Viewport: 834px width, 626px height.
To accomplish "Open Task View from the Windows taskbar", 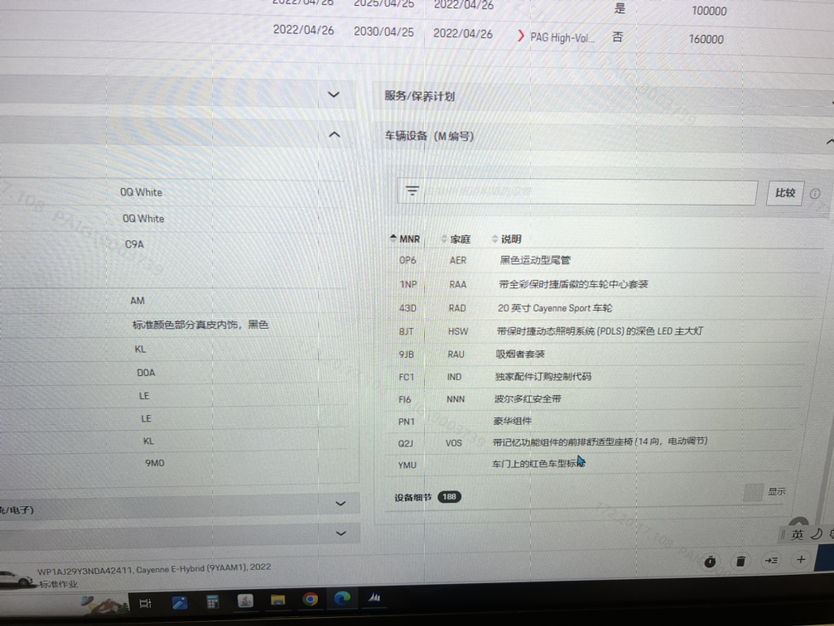I will pos(145,603).
